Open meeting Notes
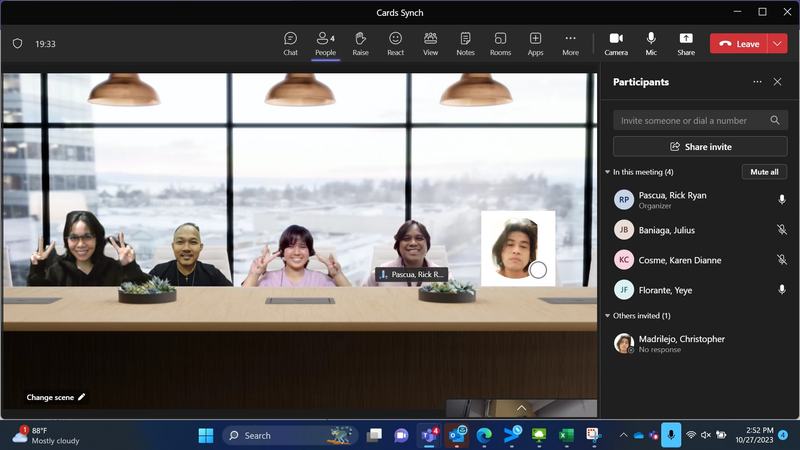Screen dimensions: 800x450 coord(465,43)
